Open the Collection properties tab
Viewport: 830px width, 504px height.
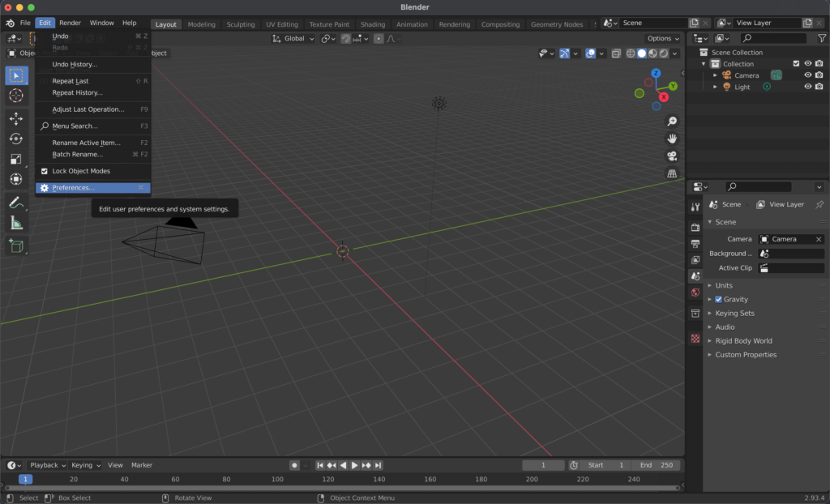point(695,314)
